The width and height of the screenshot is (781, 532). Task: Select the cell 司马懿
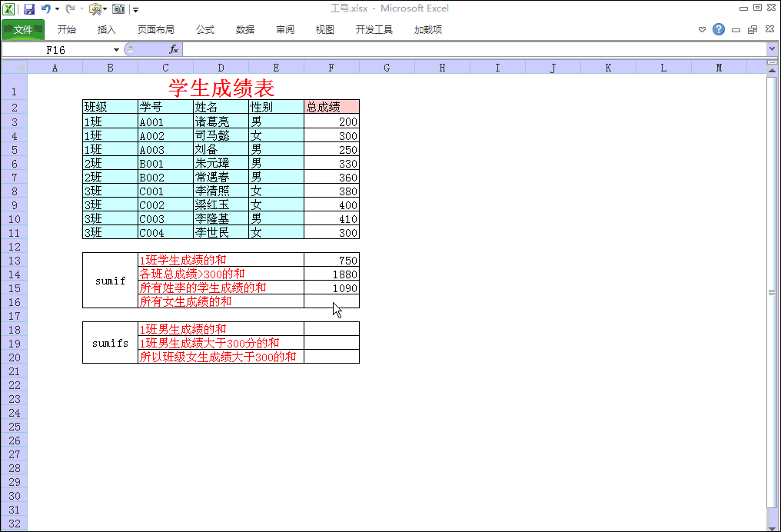pos(221,135)
